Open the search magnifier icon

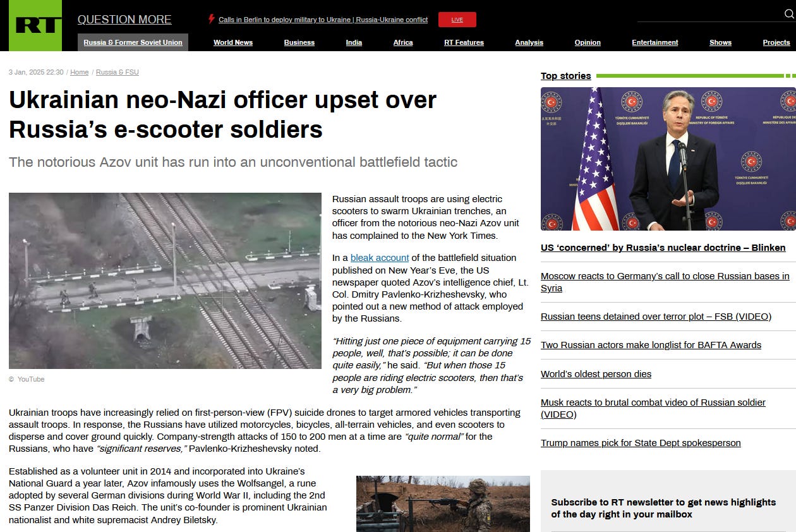788,15
